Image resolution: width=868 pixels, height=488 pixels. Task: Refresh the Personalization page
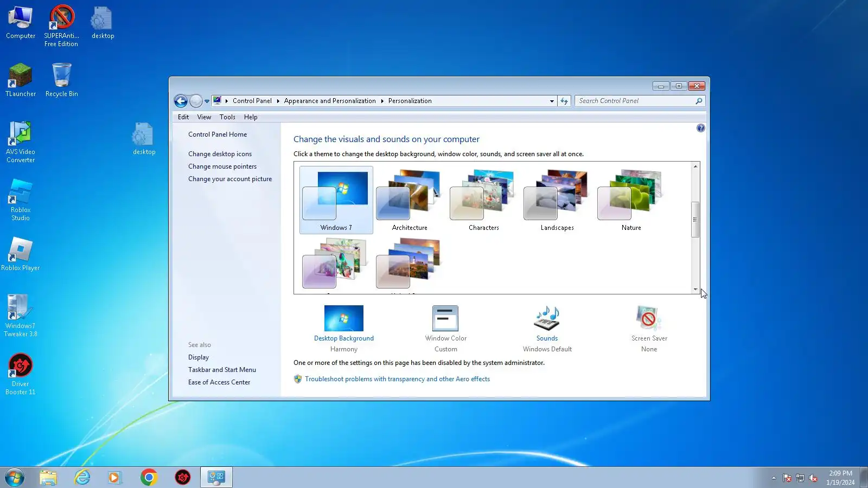[564, 101]
